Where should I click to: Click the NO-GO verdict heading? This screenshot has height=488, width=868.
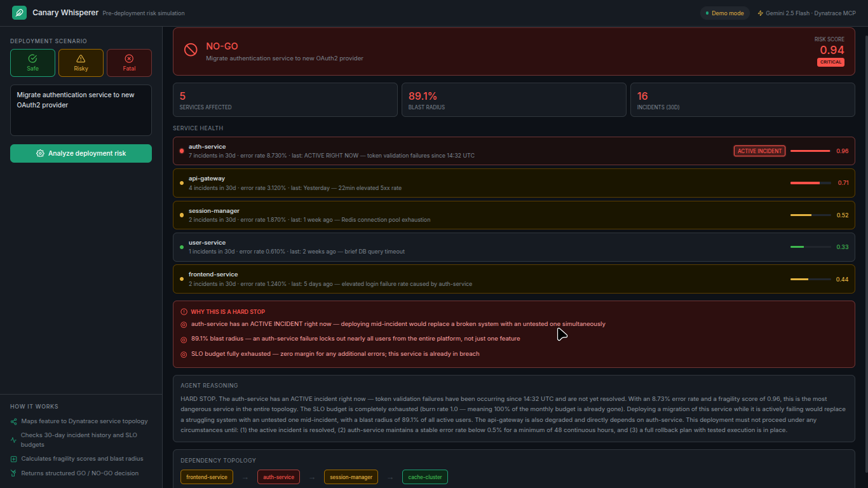[222, 46]
